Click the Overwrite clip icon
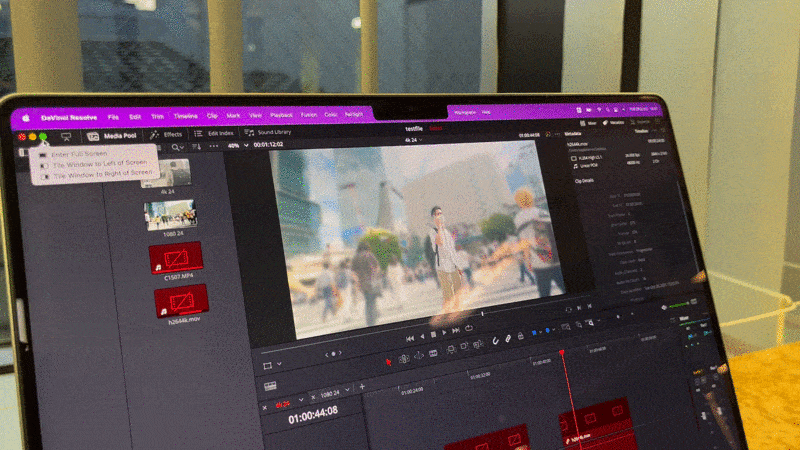This screenshot has width=800, height=450. click(x=464, y=347)
